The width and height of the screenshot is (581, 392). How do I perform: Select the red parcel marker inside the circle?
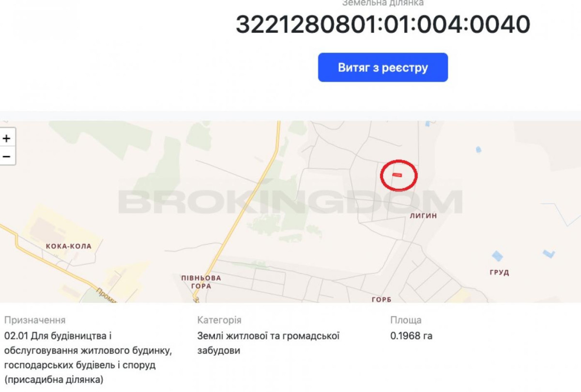coord(397,174)
